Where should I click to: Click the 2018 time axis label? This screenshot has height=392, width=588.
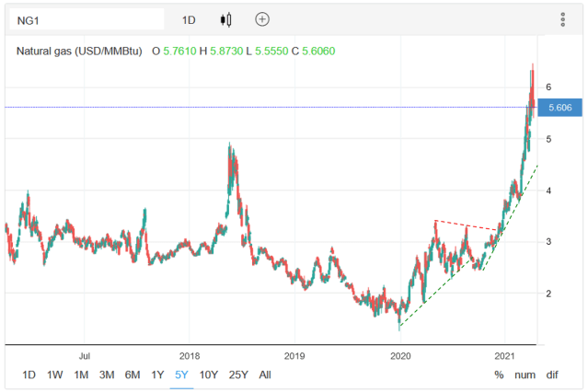pyautogui.click(x=190, y=355)
